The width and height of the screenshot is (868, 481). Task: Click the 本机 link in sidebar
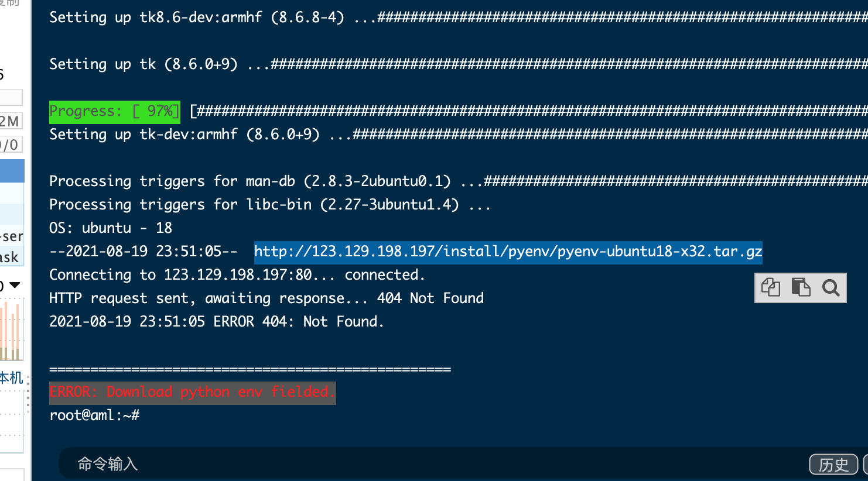pos(12,378)
